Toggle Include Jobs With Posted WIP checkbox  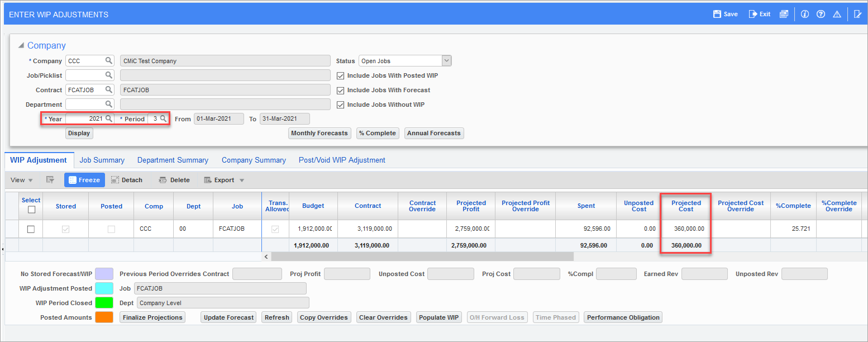point(340,75)
